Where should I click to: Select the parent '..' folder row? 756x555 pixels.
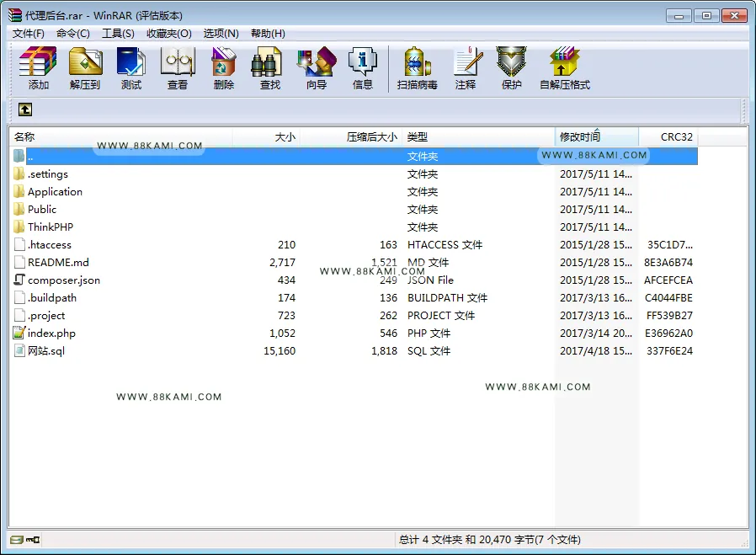[355, 156]
